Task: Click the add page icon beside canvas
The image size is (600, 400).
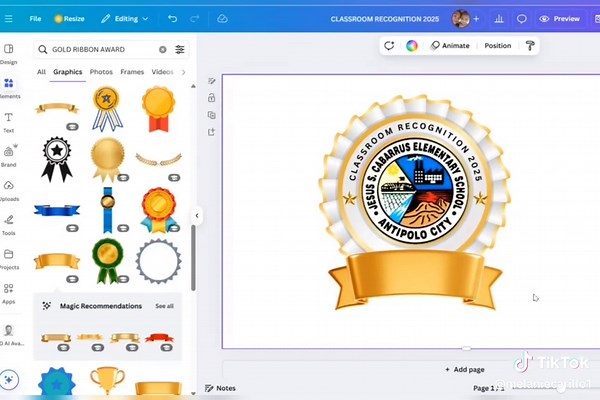Action: coord(212,132)
